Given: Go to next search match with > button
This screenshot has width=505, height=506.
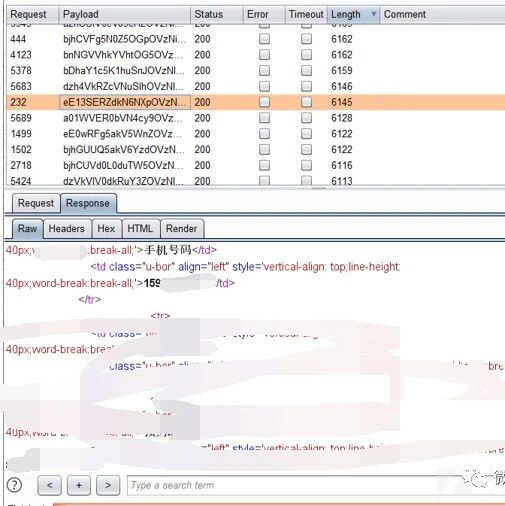Looking at the screenshot, I should pyautogui.click(x=108, y=485).
